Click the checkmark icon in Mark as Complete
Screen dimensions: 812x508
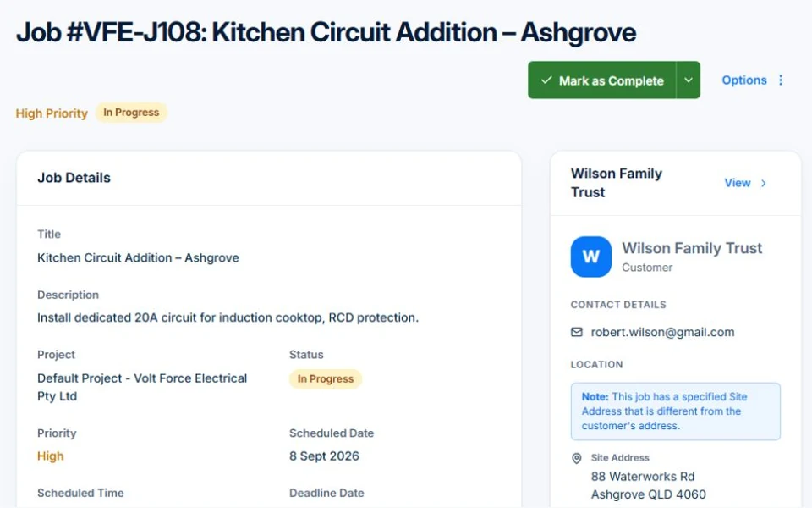pos(546,80)
